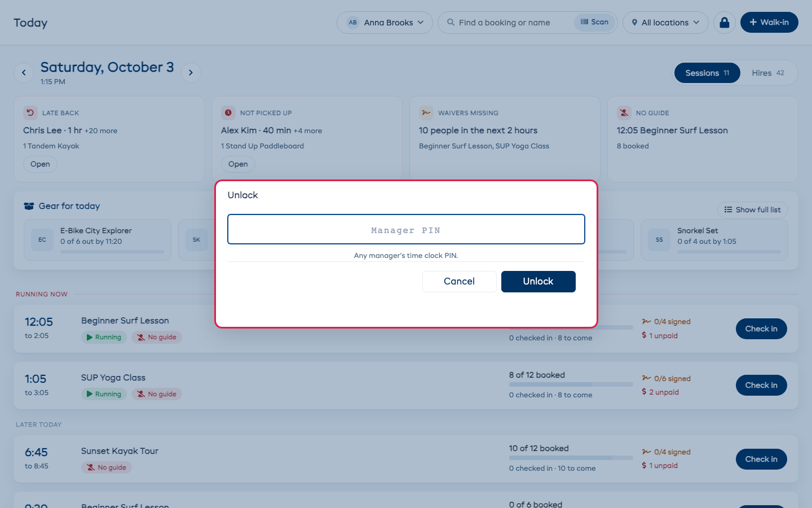
Task: Click the Late Back return arrow icon
Action: [x=30, y=113]
